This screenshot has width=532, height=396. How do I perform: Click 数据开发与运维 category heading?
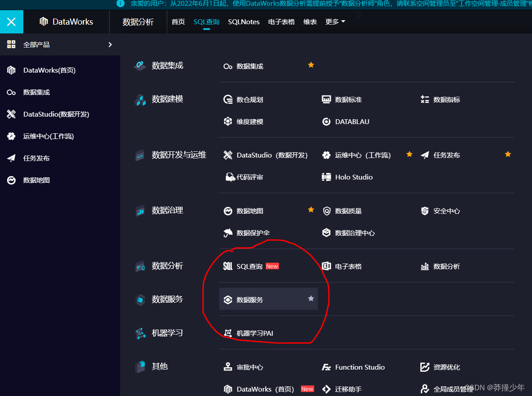click(179, 155)
